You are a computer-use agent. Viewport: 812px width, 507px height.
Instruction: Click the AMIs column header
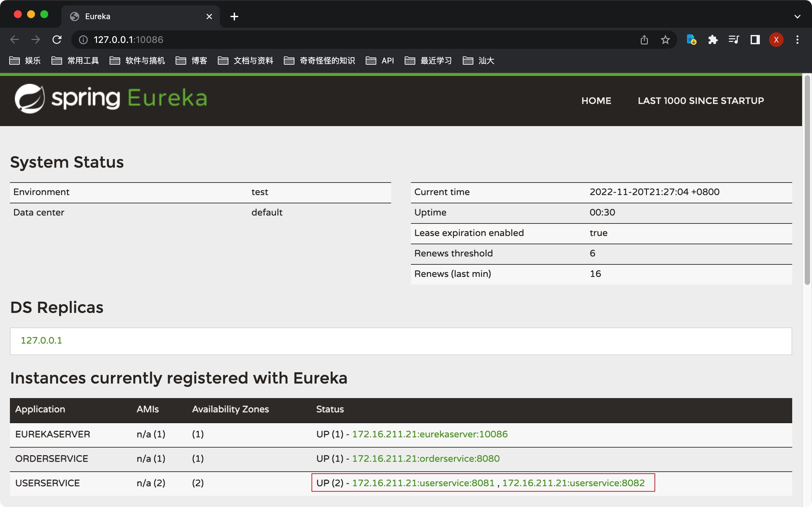coord(148,409)
